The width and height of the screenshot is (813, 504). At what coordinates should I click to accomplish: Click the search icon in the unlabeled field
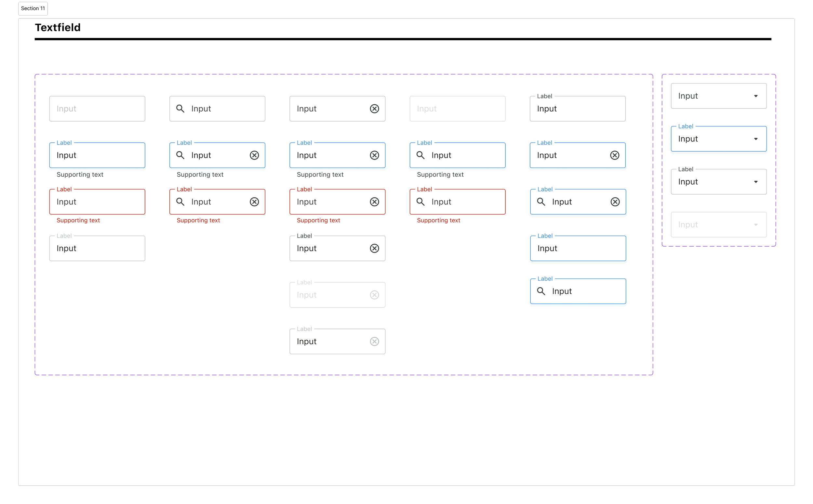180,109
